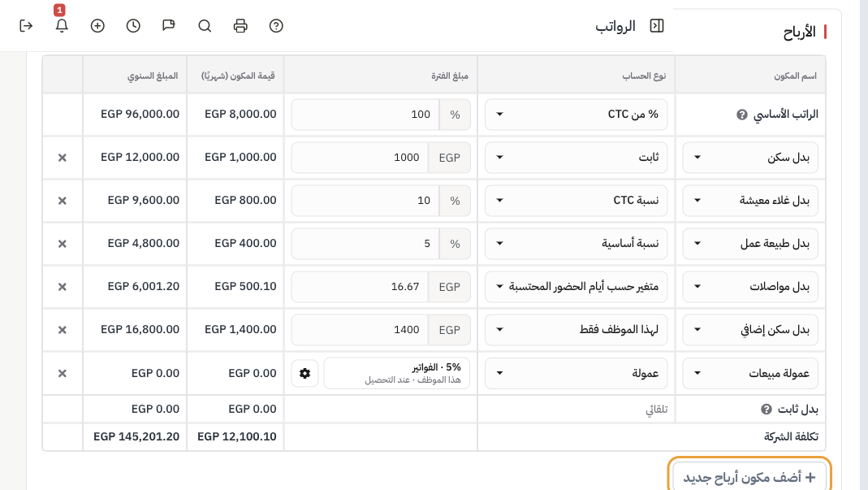Open the عمولة calculation type dropdown
The image size is (868, 490).
click(577, 373)
